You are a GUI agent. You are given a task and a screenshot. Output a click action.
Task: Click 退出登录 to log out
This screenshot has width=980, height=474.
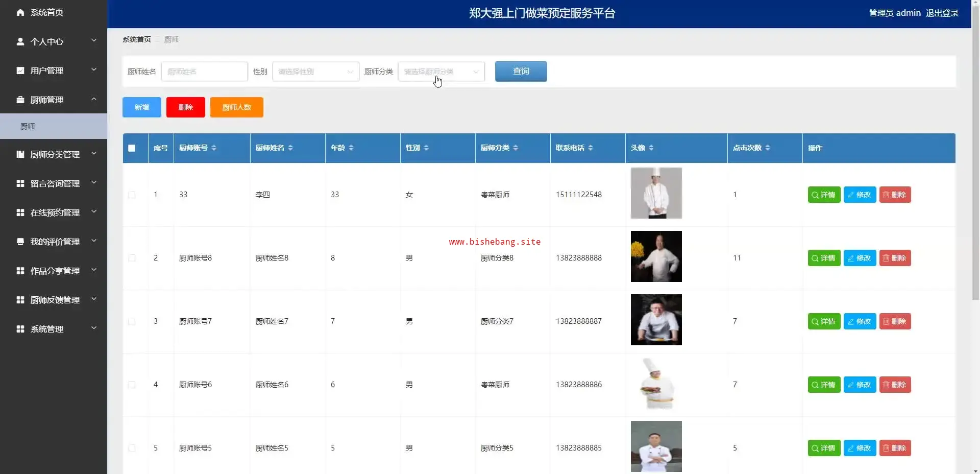942,13
